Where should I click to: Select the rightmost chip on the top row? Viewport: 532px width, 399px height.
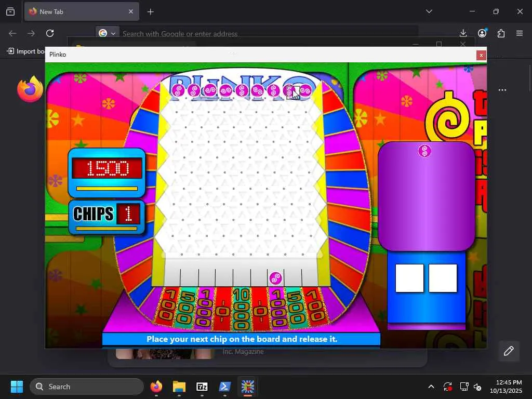point(305,90)
